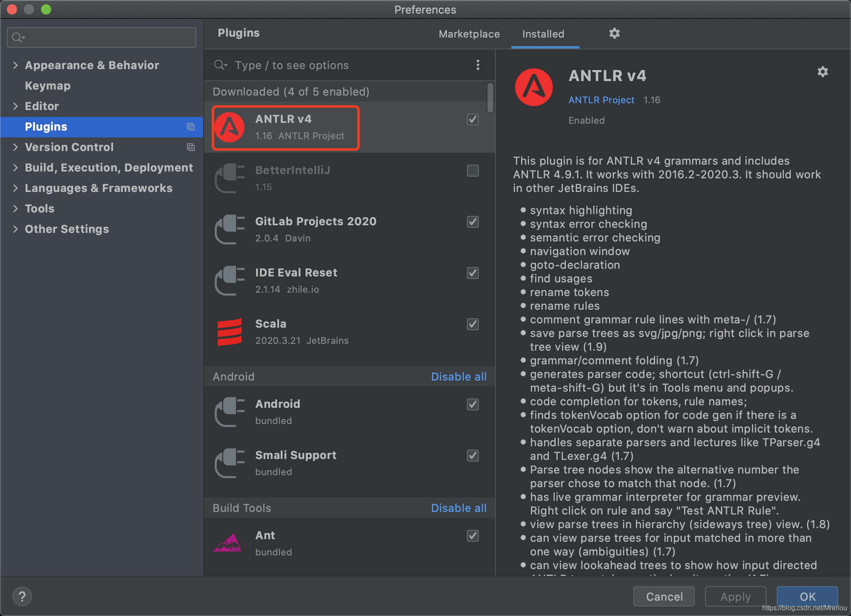Click the three-dot plugin options menu
851x616 pixels.
(x=478, y=65)
